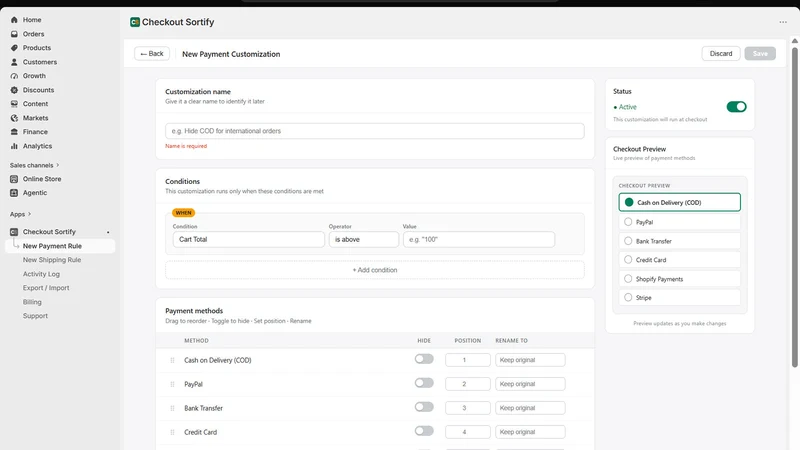Screen dimensions: 800x450
Task: Click the vertical page scrollbar thumb
Action: 794,207
